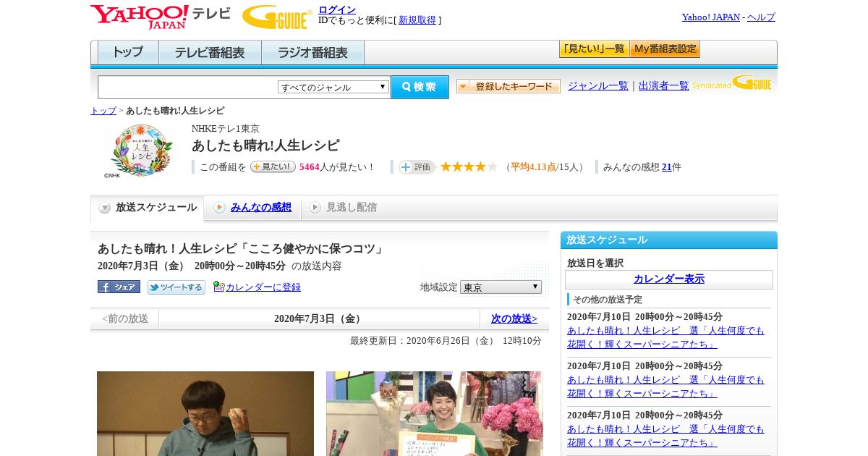The height and width of the screenshot is (456, 868).
Task: Select the 放送スケジュール tab
Action: (148, 208)
